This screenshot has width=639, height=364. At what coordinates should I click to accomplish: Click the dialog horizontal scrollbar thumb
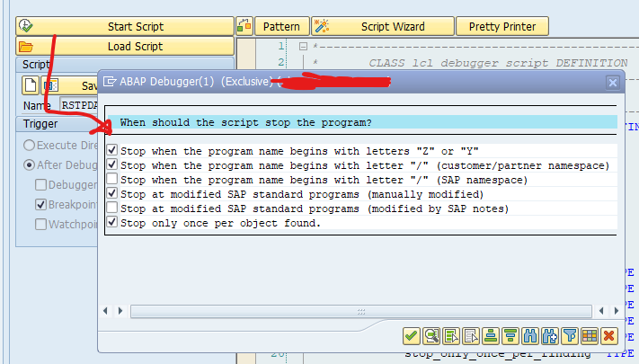361,311
